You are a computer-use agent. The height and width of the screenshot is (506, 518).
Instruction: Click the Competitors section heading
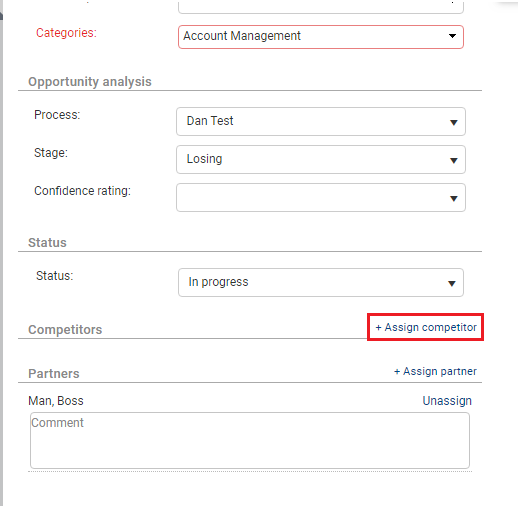pyautogui.click(x=65, y=330)
